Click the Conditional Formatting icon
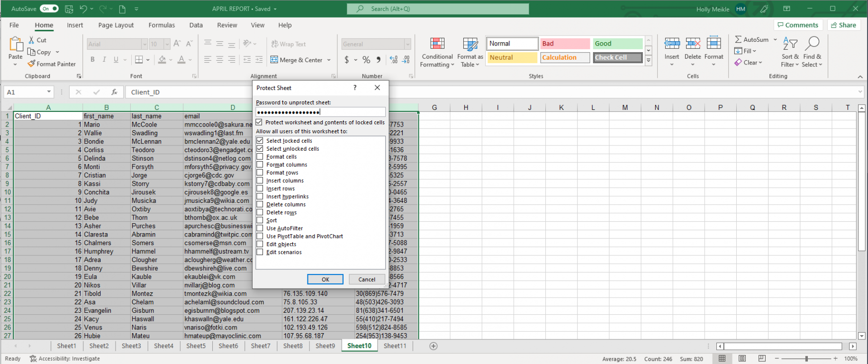Screen dimensions: 868x364 point(437,44)
